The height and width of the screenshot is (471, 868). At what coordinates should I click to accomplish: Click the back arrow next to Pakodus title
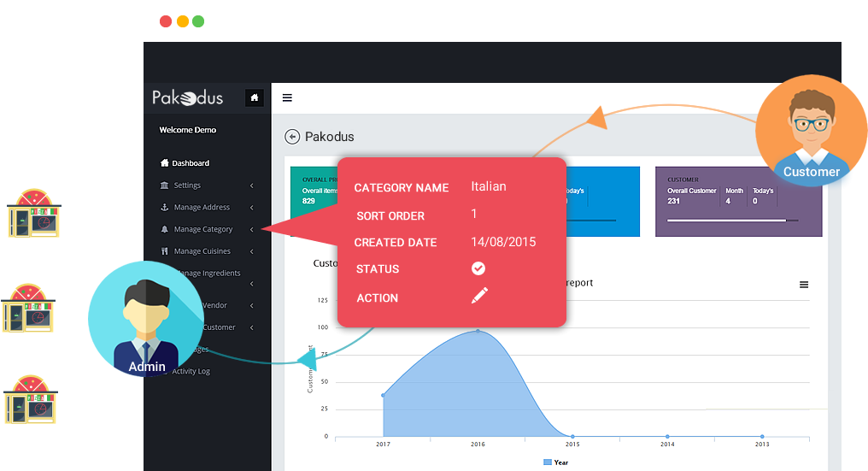point(292,137)
